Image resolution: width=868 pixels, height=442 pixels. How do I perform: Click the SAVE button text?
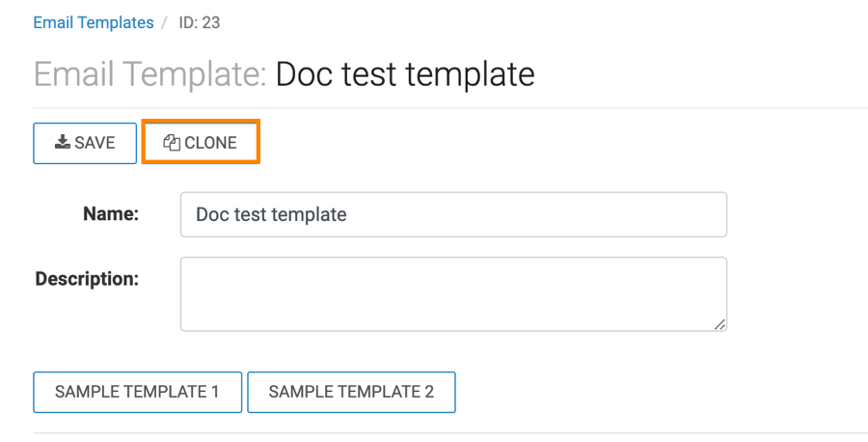95,143
